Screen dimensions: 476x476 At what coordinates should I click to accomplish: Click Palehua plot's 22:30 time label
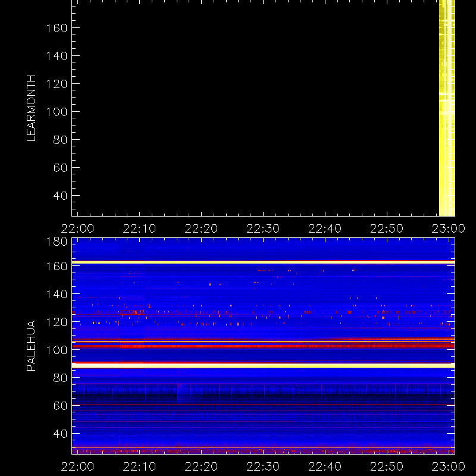pos(263,466)
